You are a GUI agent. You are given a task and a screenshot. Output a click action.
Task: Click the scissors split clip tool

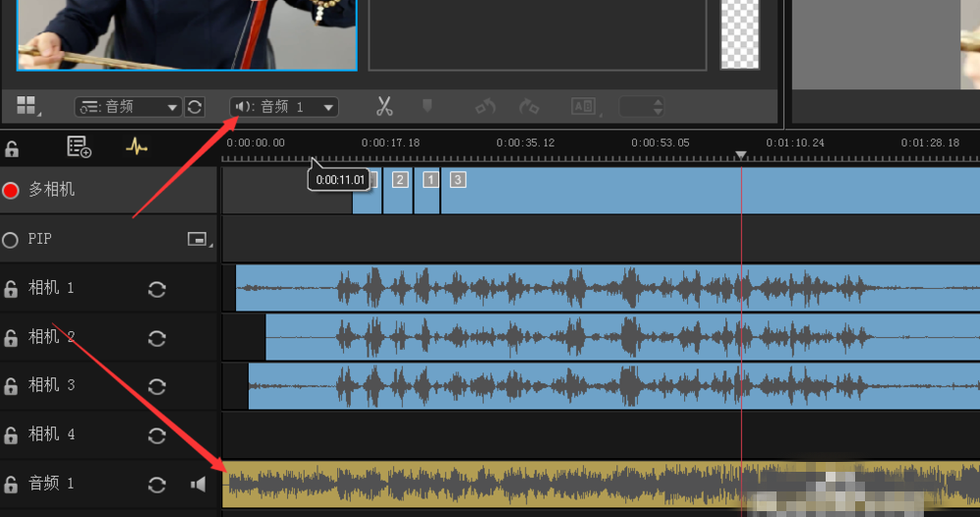[384, 106]
